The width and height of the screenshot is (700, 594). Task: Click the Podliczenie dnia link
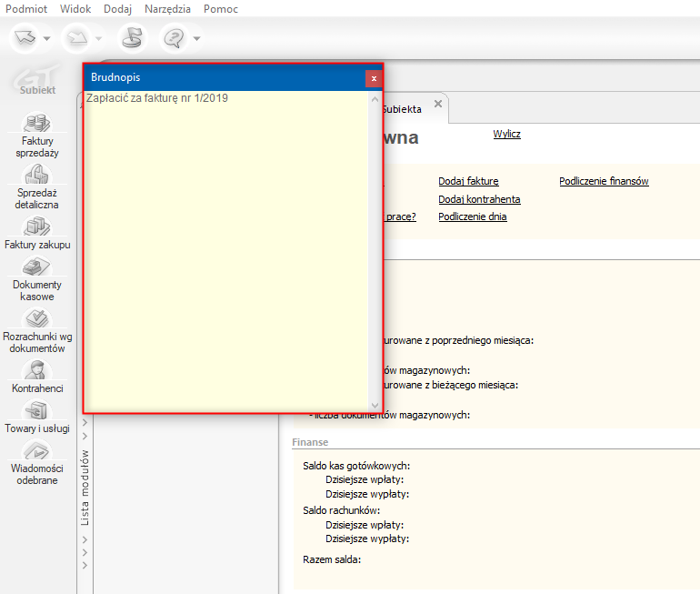pos(473,216)
